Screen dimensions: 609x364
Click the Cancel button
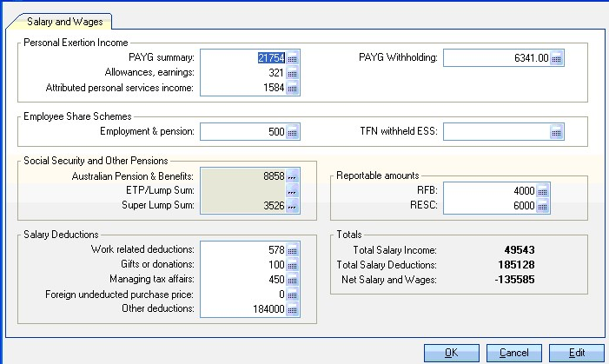pyautogui.click(x=514, y=353)
